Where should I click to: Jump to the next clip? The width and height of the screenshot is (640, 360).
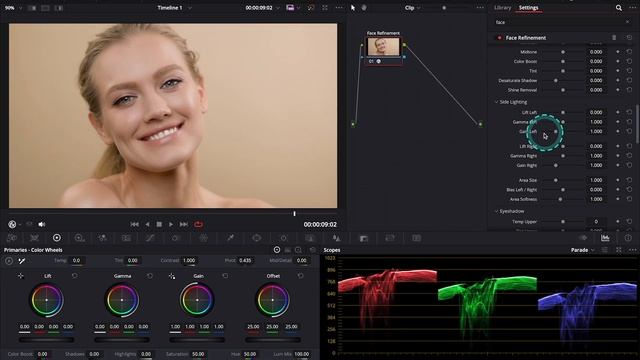184,224
